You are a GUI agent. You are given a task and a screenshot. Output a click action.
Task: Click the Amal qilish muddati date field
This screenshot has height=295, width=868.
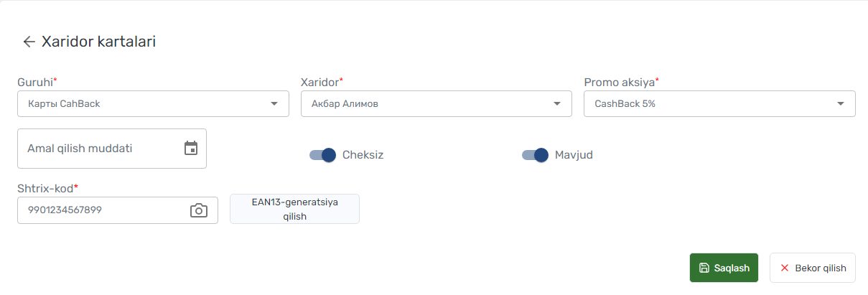coord(112,149)
